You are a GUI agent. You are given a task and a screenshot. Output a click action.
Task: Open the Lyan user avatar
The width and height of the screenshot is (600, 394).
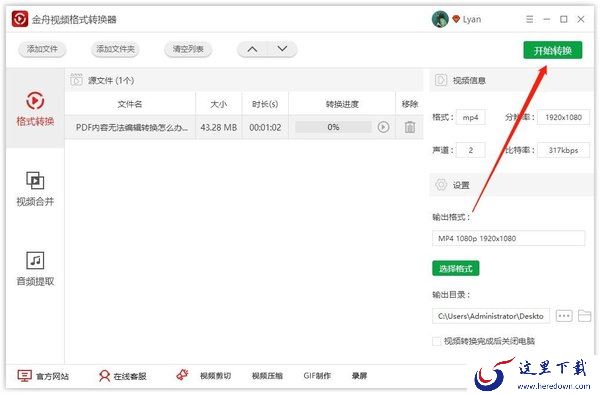click(x=440, y=19)
